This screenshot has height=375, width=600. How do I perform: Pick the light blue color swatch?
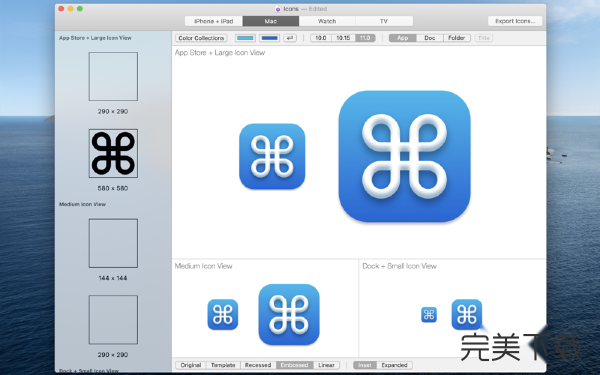coord(245,38)
